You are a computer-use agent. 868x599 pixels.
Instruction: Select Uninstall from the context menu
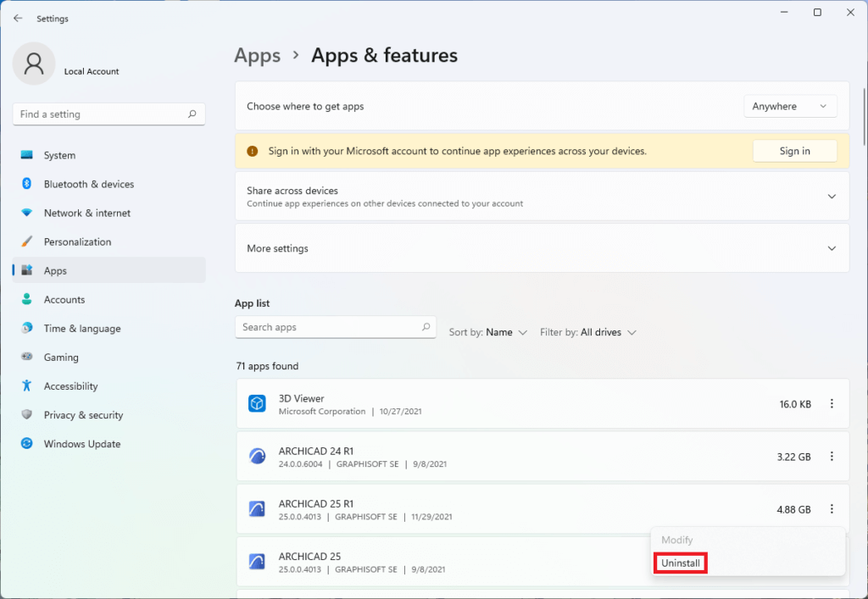point(681,563)
